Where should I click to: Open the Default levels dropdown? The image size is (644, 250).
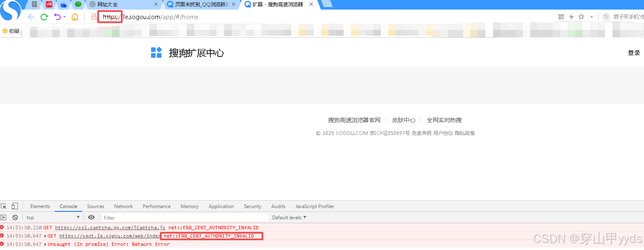289,217
